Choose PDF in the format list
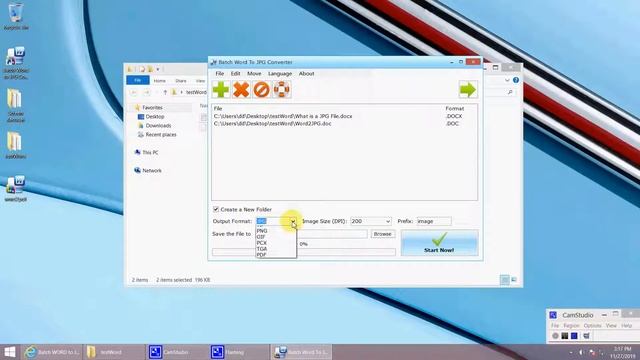The height and width of the screenshot is (360, 640). point(261,255)
